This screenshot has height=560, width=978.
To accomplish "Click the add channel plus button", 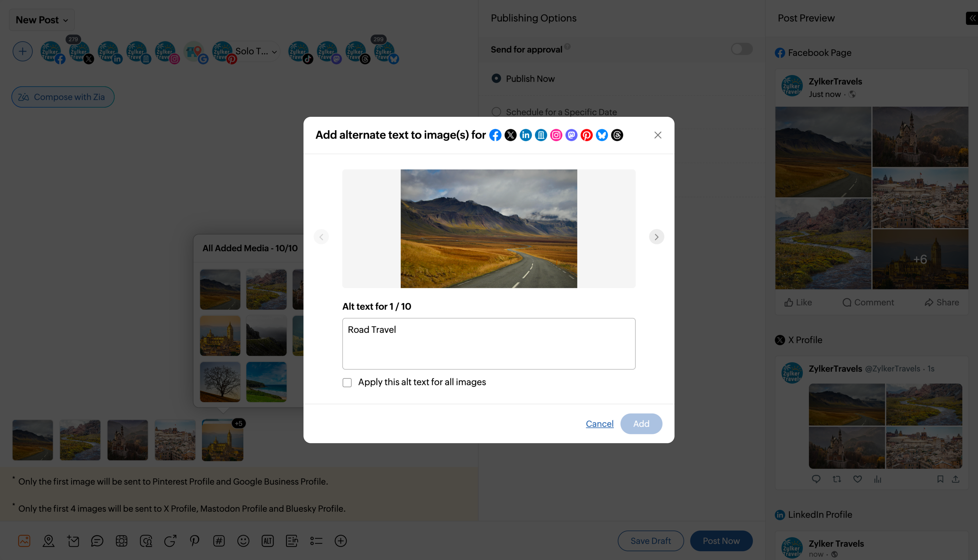I will pyautogui.click(x=23, y=51).
